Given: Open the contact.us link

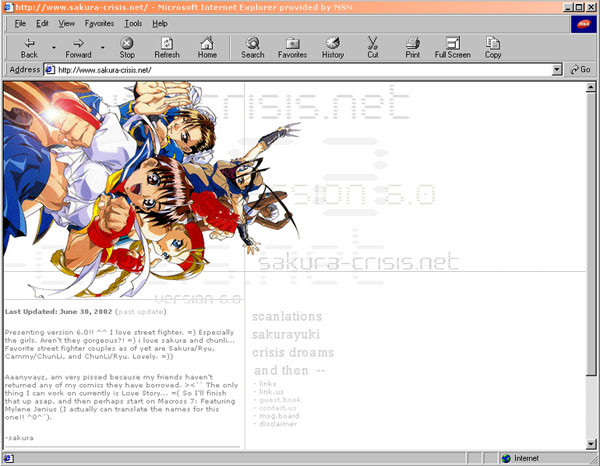Looking at the screenshot, I should point(277,408).
